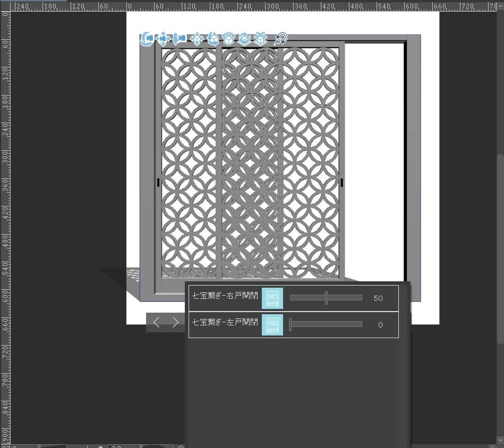504x448 pixels.
Task: Click the 七宝繋ぎ-左戸開閉 label
Action: pos(225,322)
